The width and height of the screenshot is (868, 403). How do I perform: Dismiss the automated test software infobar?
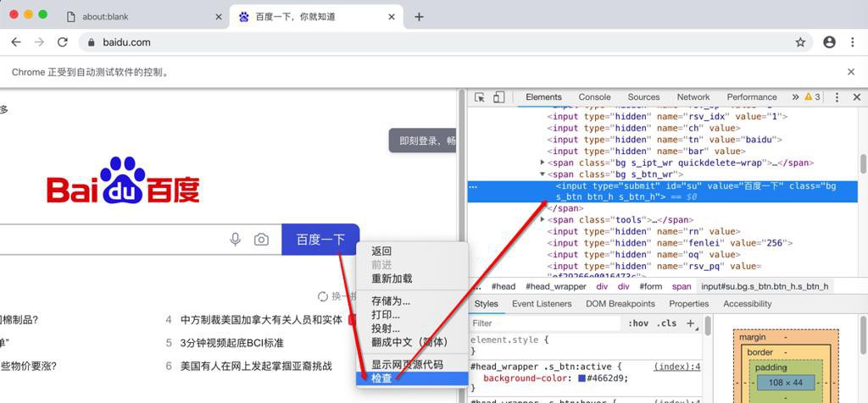[x=851, y=72]
